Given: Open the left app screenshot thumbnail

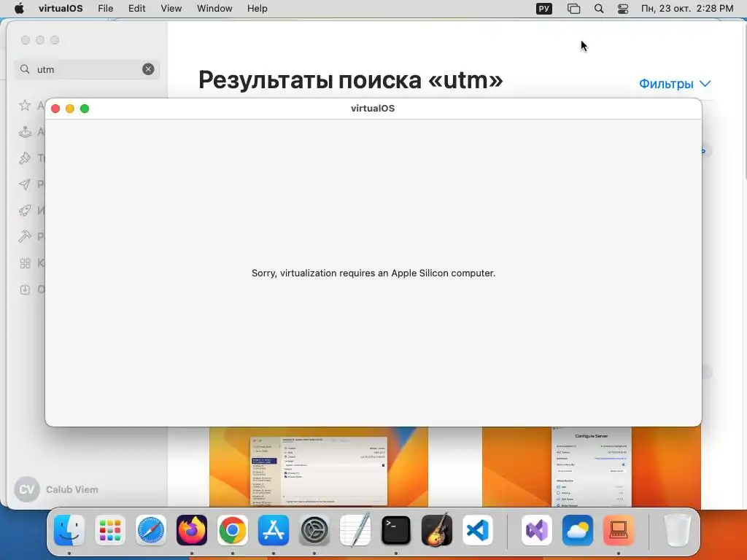Looking at the screenshot, I should coord(319,467).
